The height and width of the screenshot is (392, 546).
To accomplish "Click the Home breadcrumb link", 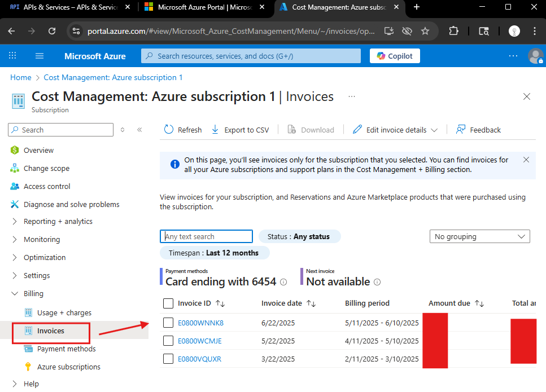I will point(20,77).
